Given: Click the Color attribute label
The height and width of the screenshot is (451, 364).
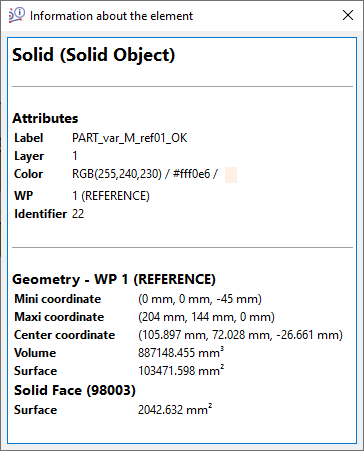Looking at the screenshot, I should tap(28, 174).
